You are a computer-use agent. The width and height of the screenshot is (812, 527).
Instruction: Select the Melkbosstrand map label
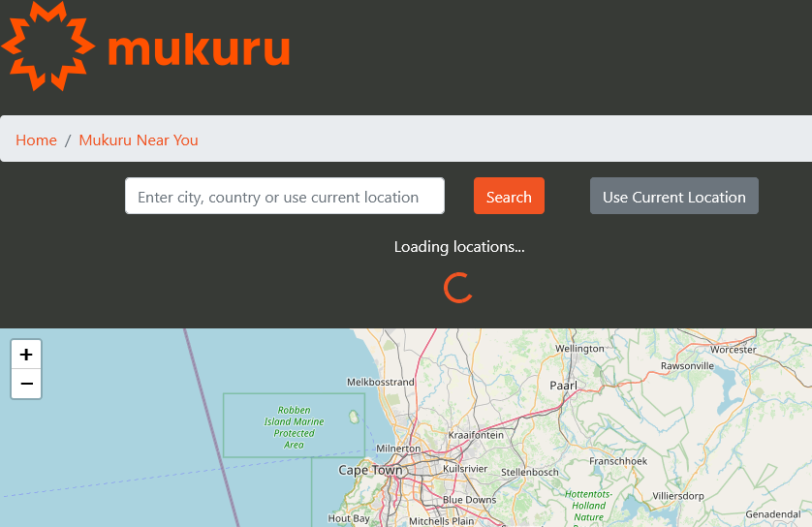(381, 383)
